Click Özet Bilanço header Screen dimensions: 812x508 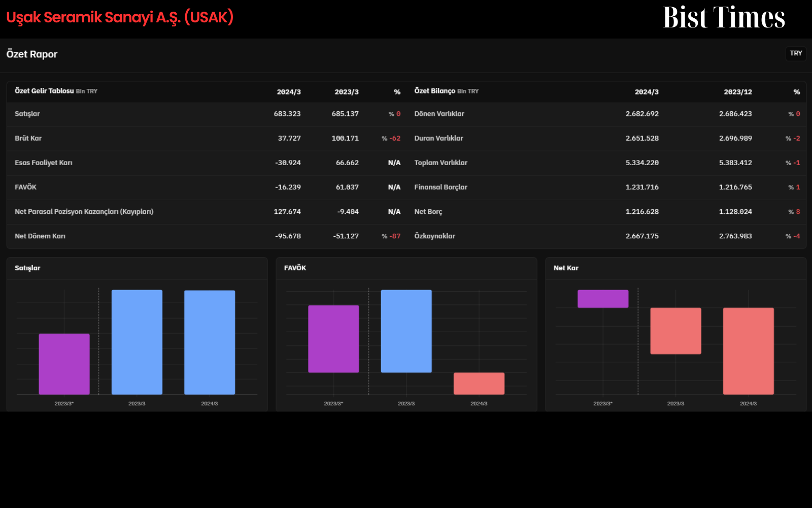(447, 91)
